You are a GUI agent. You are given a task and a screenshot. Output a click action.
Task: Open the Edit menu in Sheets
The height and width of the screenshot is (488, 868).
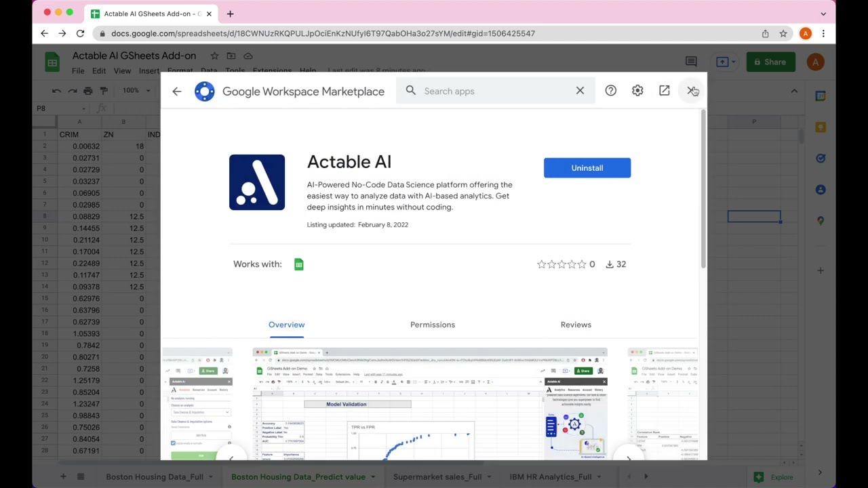tap(99, 70)
